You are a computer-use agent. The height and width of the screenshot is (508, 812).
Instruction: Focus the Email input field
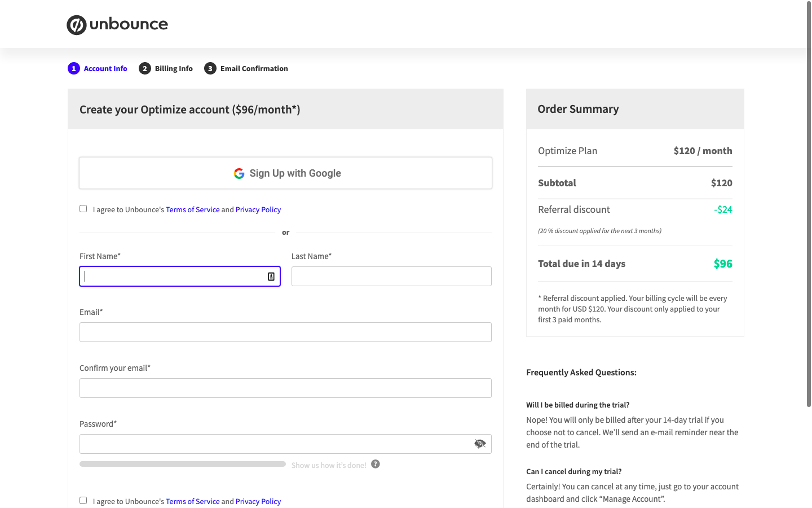285,332
